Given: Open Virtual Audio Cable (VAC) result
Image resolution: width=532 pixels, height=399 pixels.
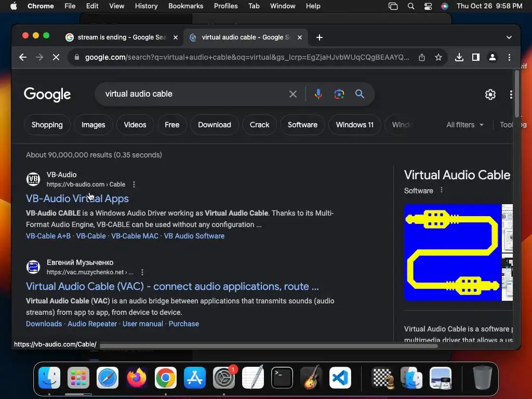Looking at the screenshot, I should point(172,286).
